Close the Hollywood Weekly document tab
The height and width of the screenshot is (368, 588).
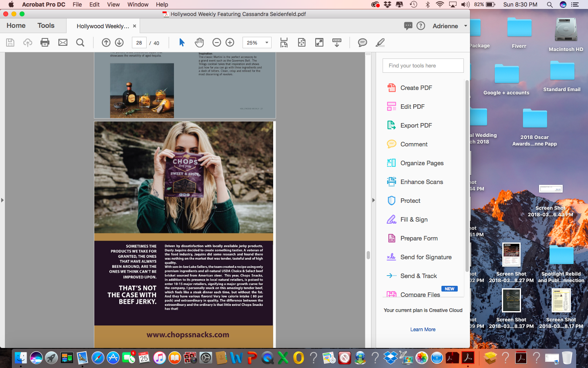click(134, 26)
